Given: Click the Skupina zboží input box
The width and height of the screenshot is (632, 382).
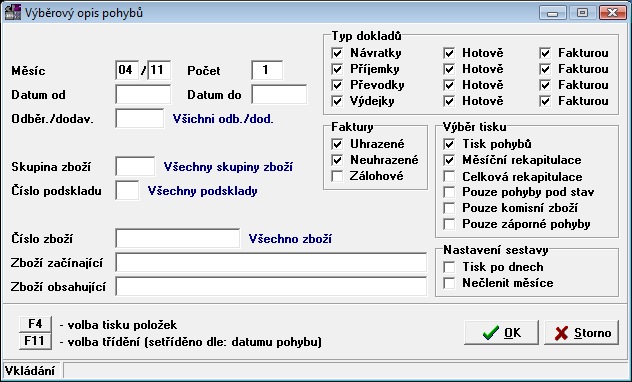Looking at the screenshot, I should pyautogui.click(x=135, y=166).
